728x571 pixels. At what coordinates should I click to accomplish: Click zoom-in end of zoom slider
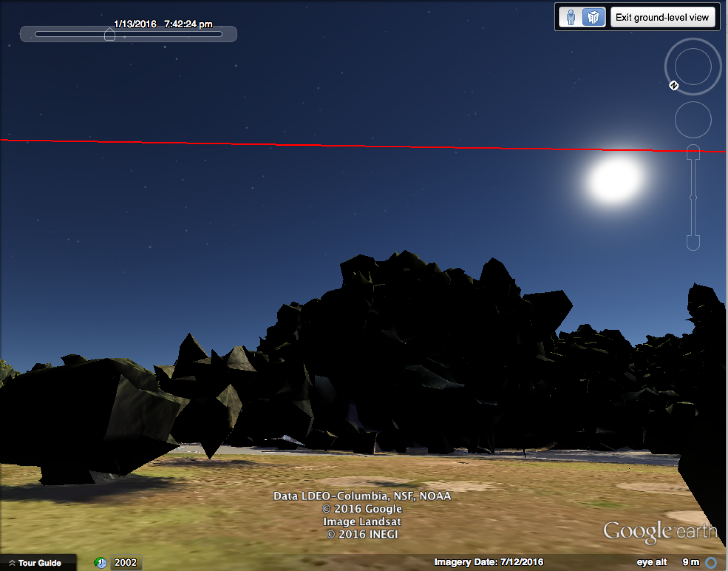(x=693, y=152)
